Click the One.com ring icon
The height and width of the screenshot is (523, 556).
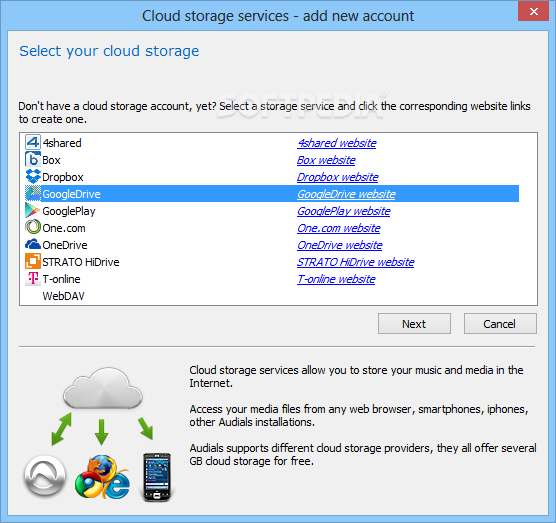[33, 227]
